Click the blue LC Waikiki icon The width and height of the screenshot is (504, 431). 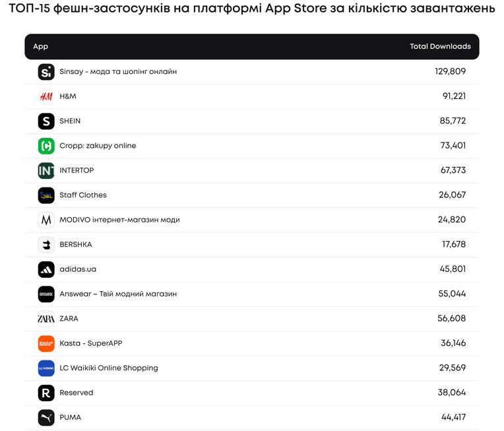[46, 368]
